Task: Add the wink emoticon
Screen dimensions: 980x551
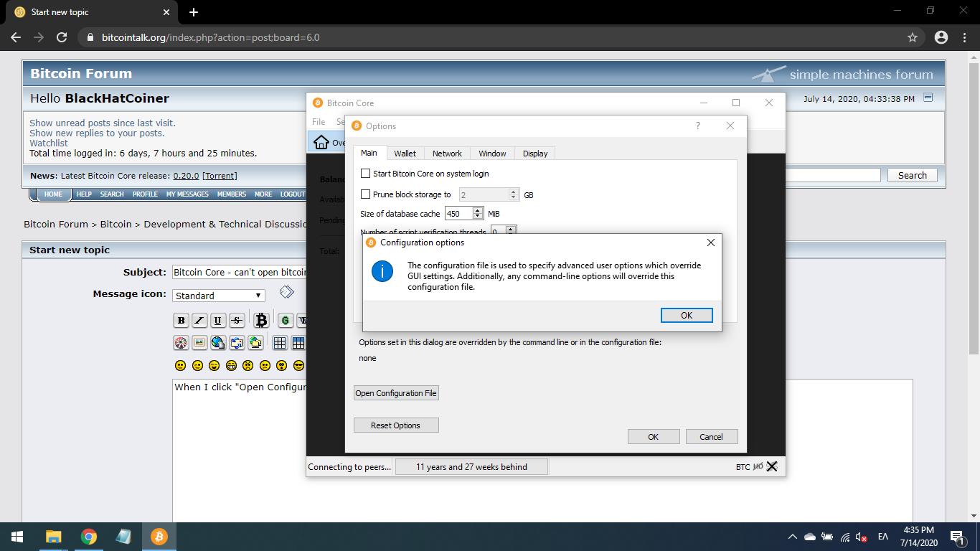Action: [x=197, y=366]
